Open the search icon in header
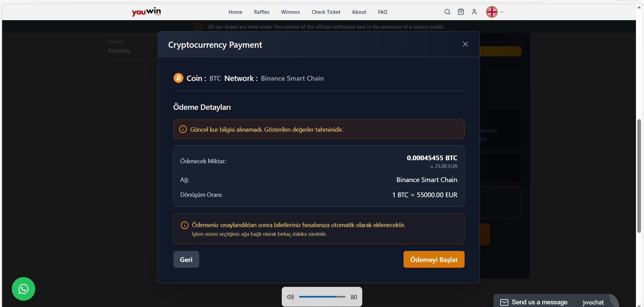Image resolution: width=644 pixels, height=307 pixels. (x=447, y=12)
